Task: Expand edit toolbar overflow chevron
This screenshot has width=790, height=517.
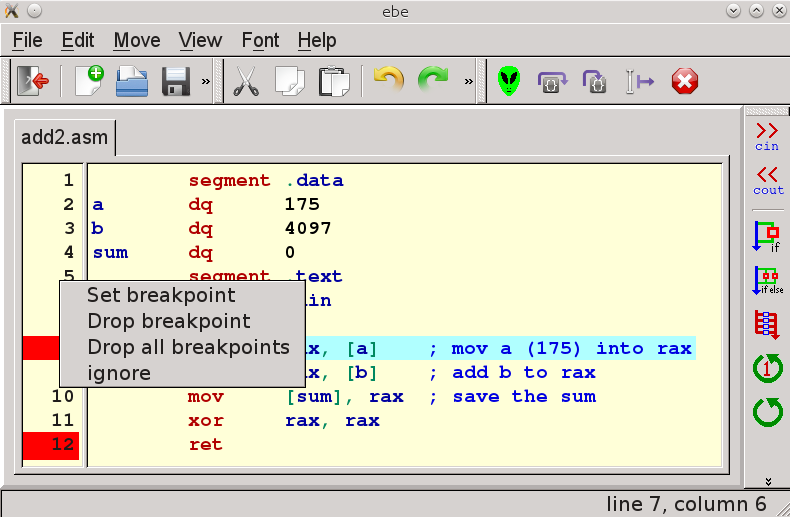Action: 469,81
